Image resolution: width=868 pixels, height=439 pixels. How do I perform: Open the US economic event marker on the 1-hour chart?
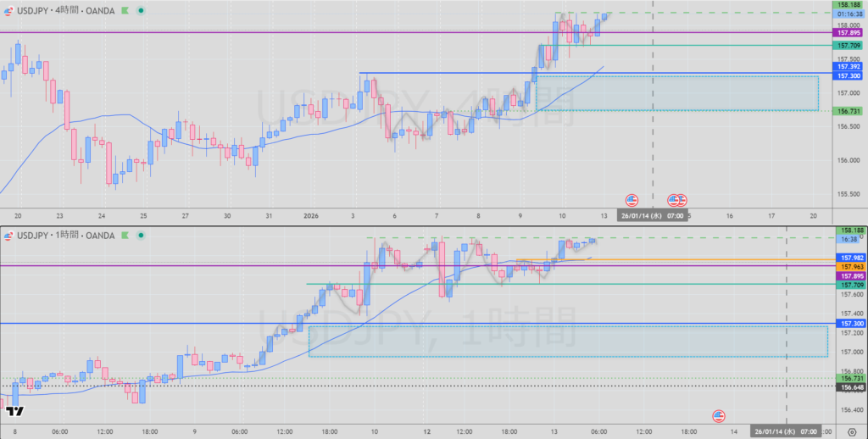coord(719,415)
